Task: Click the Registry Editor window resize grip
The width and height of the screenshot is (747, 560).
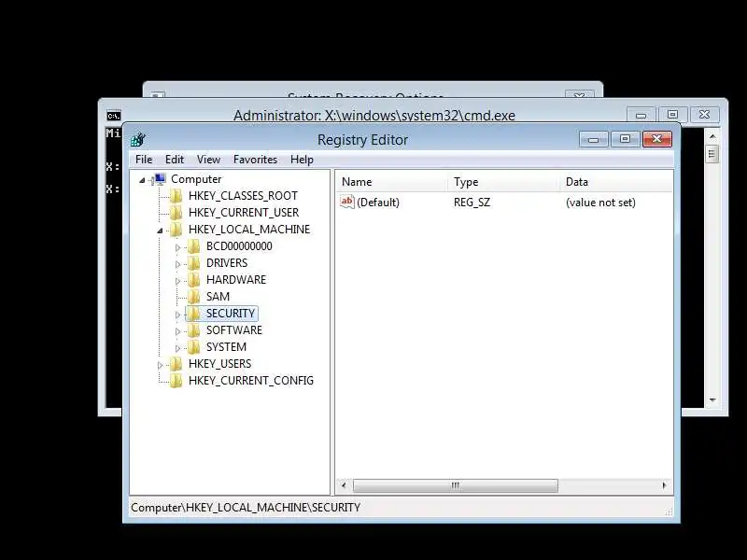Action: point(669,511)
